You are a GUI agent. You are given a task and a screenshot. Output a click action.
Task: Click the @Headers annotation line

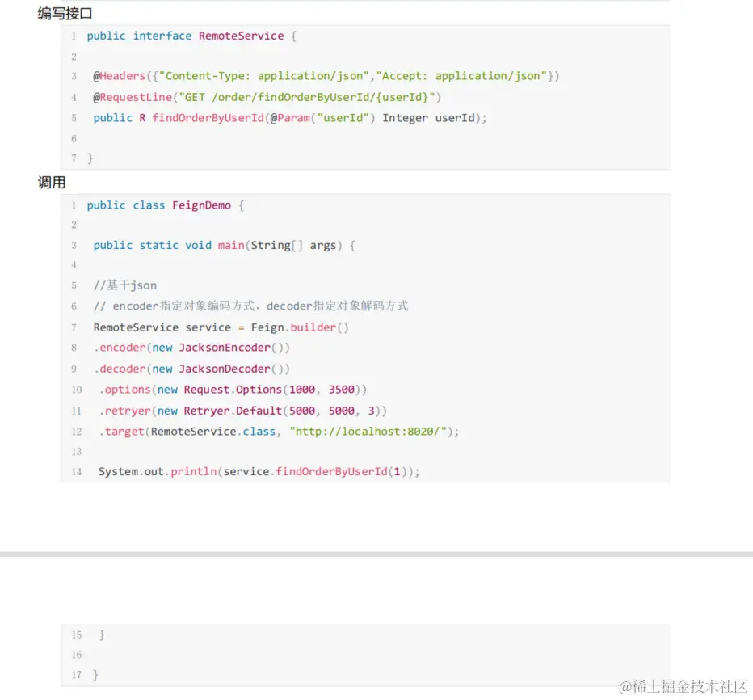pyautogui.click(x=326, y=76)
